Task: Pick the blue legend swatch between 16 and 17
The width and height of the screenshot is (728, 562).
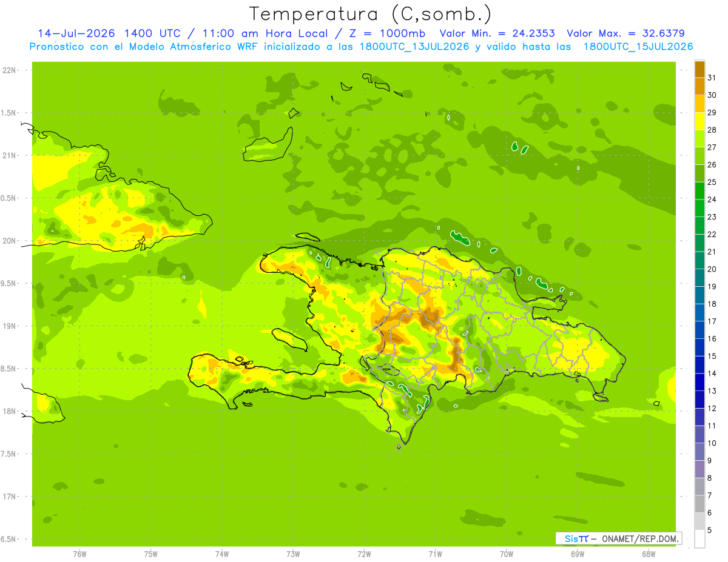Action: click(x=699, y=330)
